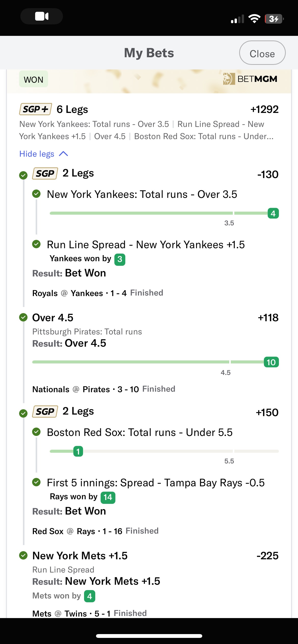This screenshot has width=298, height=644.
Task: Tap the Wi-Fi status icon
Action: [254, 19]
